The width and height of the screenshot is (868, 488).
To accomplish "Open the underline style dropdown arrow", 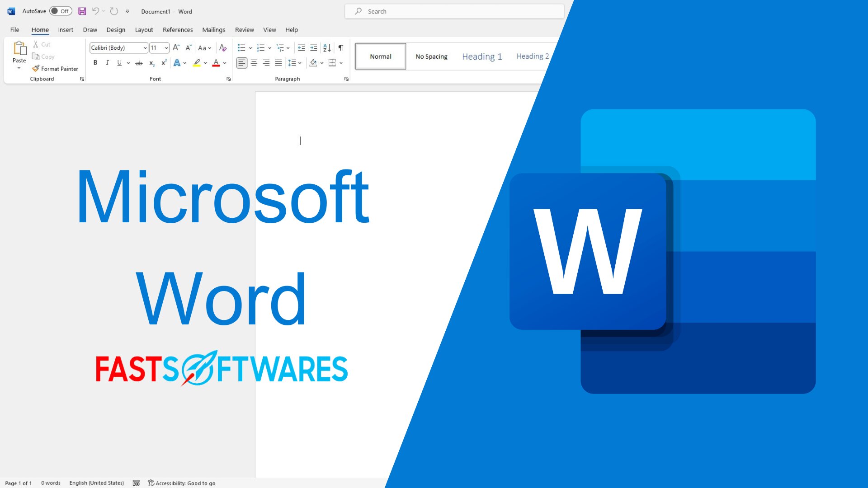I will pyautogui.click(x=128, y=63).
